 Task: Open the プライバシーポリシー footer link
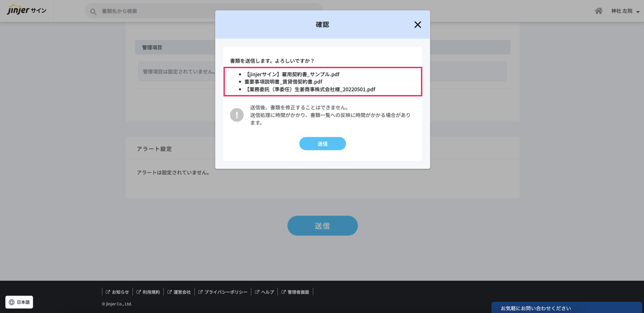(x=223, y=292)
